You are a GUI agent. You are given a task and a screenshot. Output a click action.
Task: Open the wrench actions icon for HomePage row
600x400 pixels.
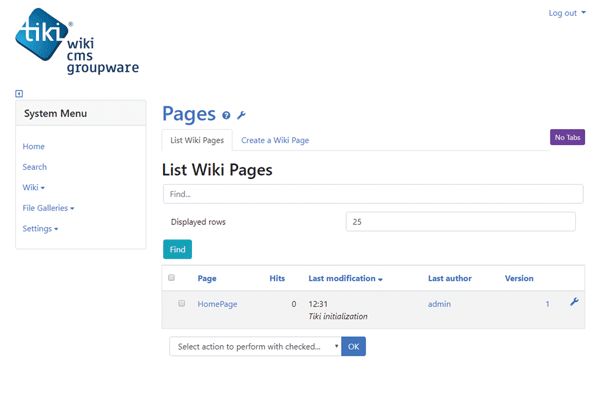[574, 302]
